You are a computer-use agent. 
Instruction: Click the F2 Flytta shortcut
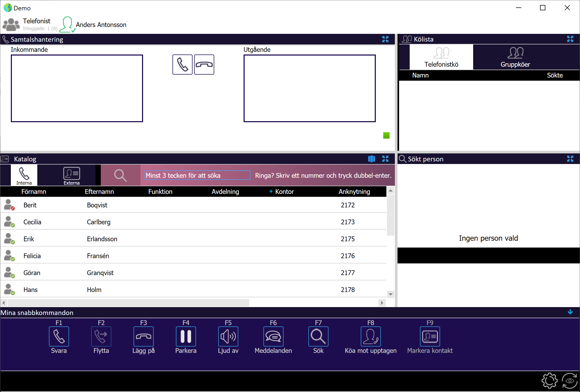click(101, 336)
